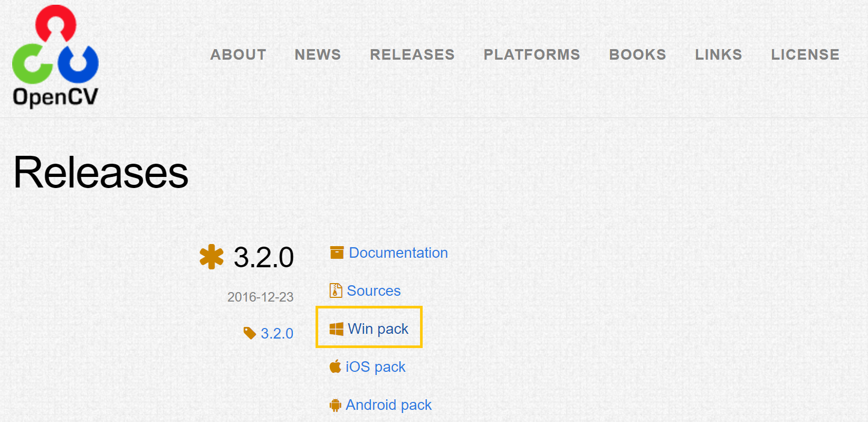
Task: Open the Releases navigation item
Action: 412,54
